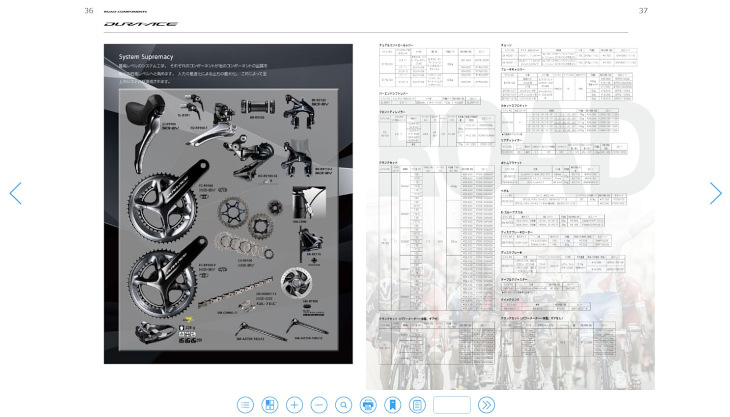Go to previous page with left arrow
730x417 pixels.
15,193
